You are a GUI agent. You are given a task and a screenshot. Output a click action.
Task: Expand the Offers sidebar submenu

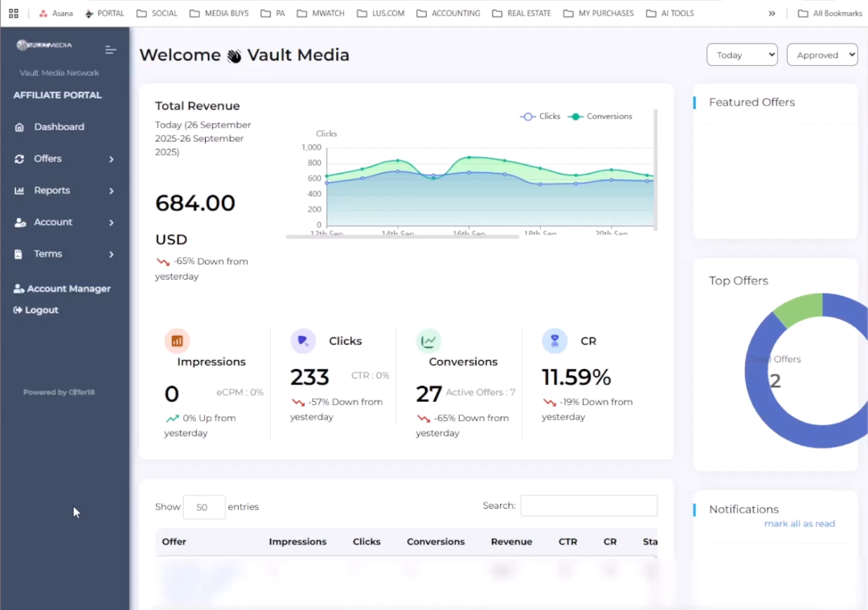64,159
